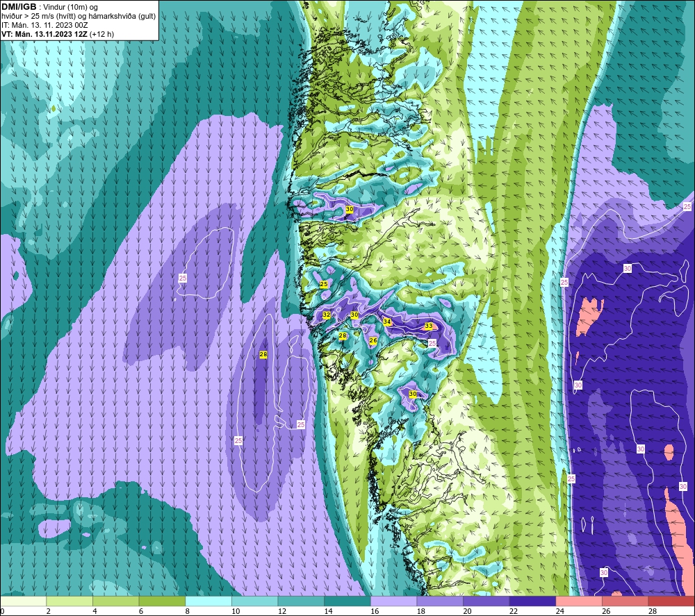The height and width of the screenshot is (616, 695).
Task: Select the scale tick label 12
Action: click(x=282, y=611)
